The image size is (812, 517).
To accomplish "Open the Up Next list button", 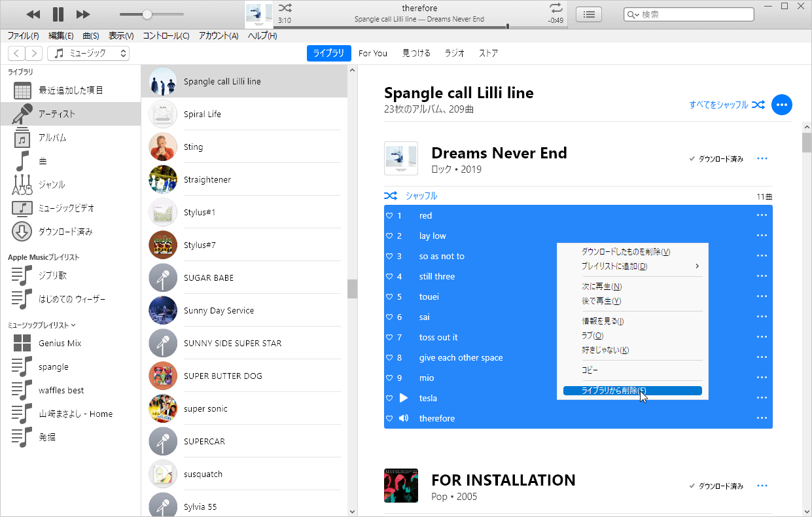I will (x=589, y=14).
